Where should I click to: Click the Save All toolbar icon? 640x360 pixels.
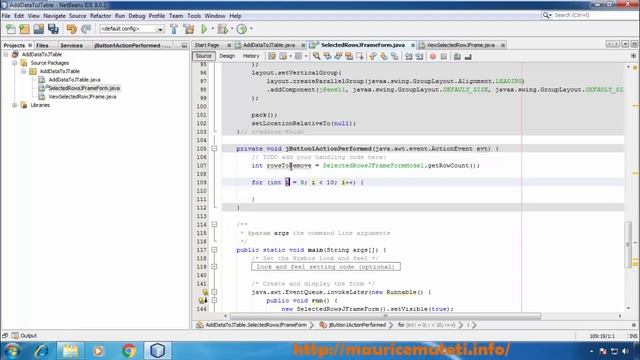pos(53,29)
